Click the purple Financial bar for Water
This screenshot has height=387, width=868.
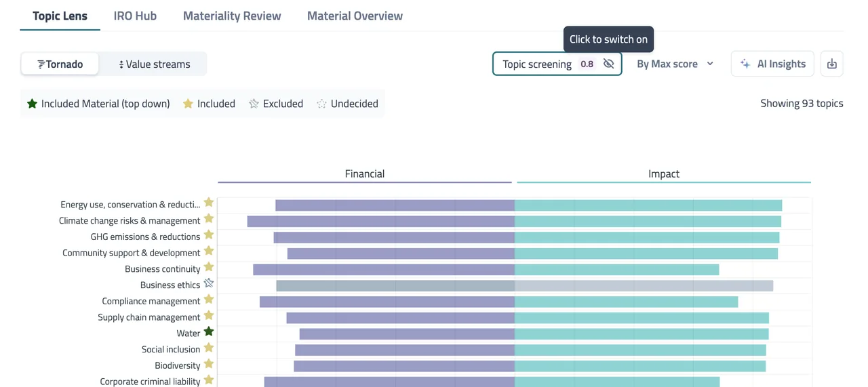407,334
